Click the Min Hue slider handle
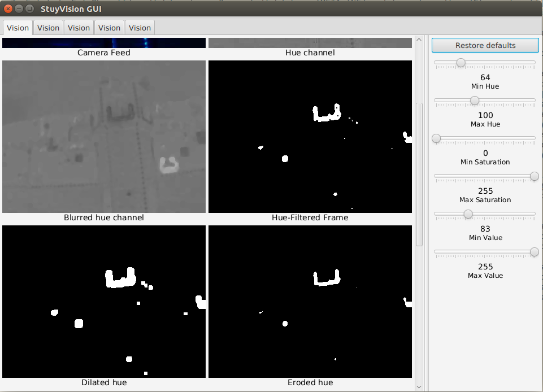 point(461,63)
